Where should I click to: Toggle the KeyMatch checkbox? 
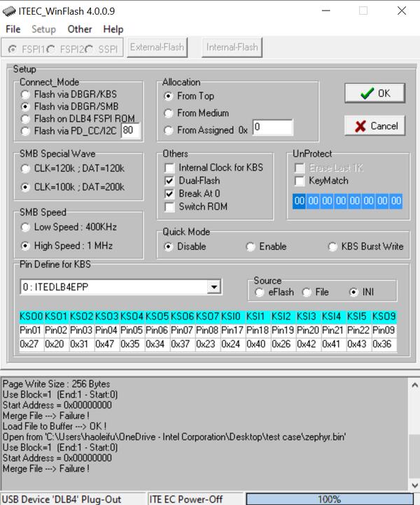[x=300, y=181]
